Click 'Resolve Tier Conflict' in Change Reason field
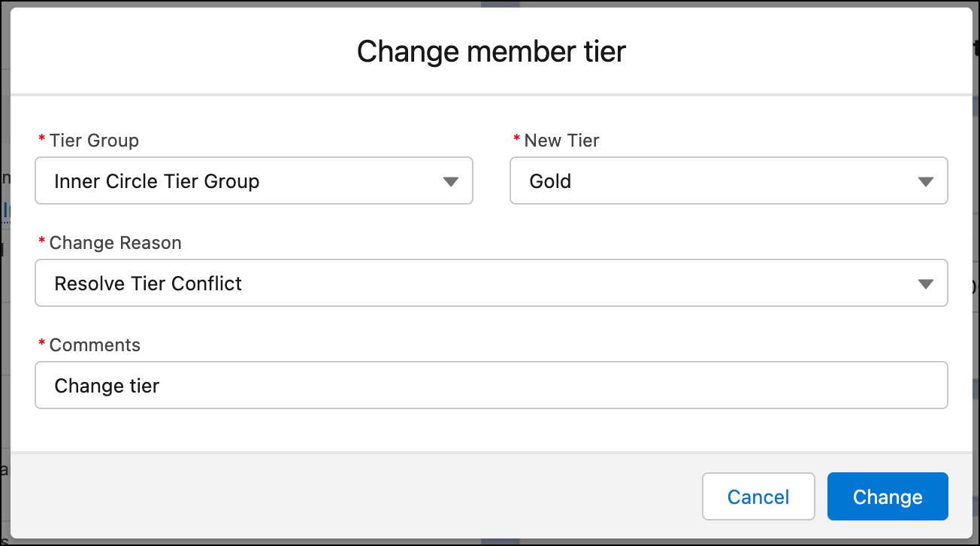The image size is (980, 546). click(x=147, y=284)
